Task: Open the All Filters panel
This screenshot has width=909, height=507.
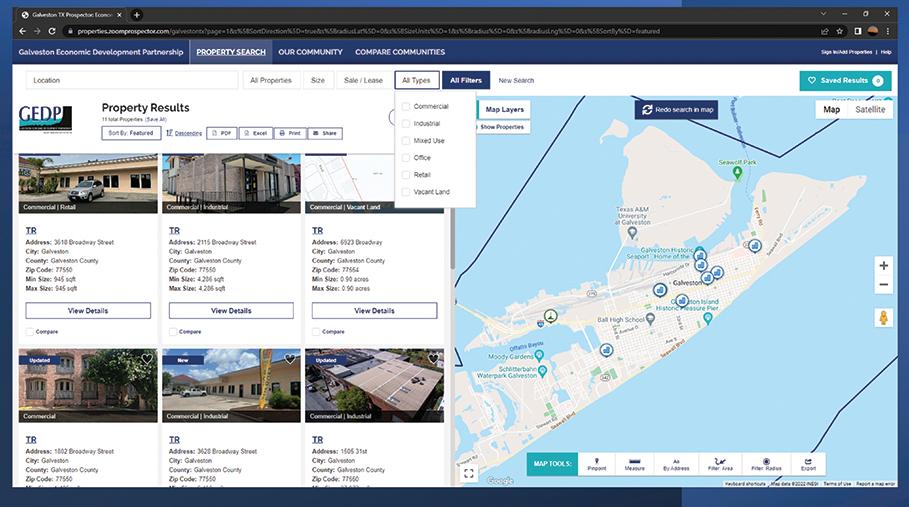Action: point(466,81)
